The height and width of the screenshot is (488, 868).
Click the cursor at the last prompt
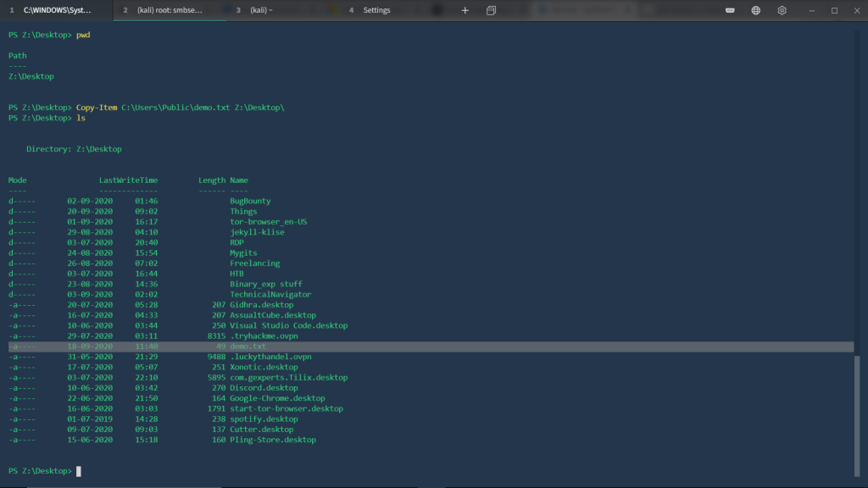(x=79, y=471)
